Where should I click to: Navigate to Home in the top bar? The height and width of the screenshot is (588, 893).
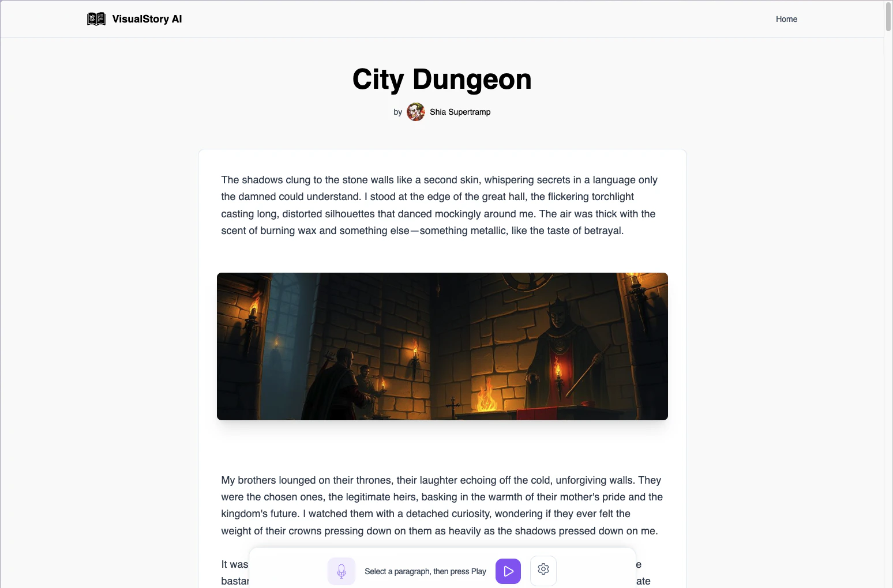[786, 19]
